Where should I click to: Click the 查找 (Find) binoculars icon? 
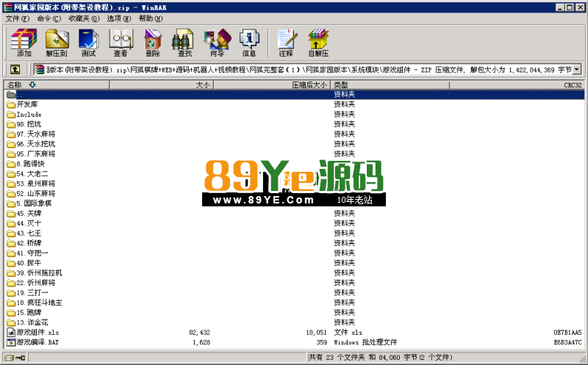(x=183, y=43)
